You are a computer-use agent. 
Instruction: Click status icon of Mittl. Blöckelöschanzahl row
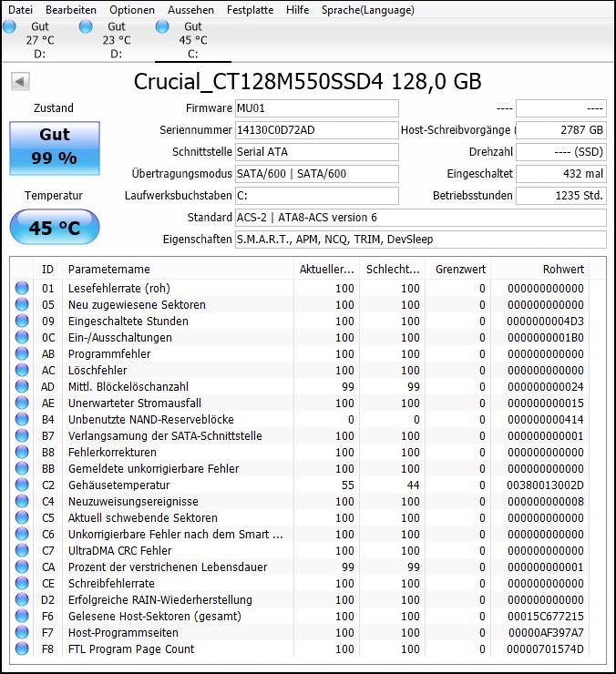click(22, 386)
